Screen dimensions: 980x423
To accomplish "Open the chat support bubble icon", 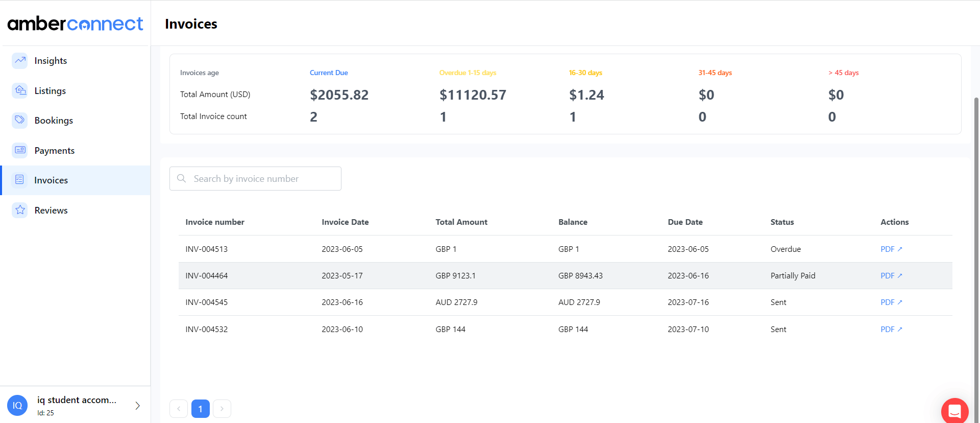I will click(954, 410).
